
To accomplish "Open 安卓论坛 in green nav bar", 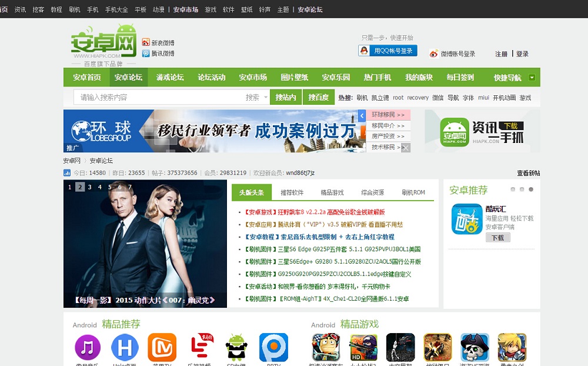I will pyautogui.click(x=128, y=77).
